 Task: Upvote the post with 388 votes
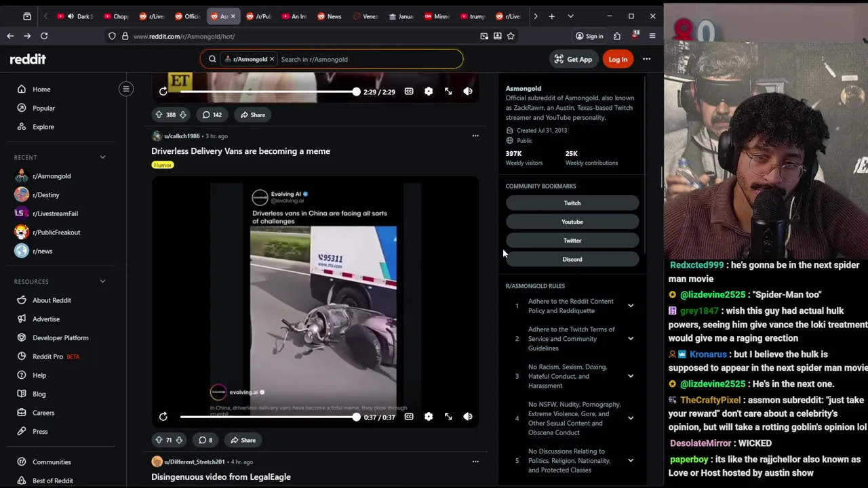[x=159, y=115]
